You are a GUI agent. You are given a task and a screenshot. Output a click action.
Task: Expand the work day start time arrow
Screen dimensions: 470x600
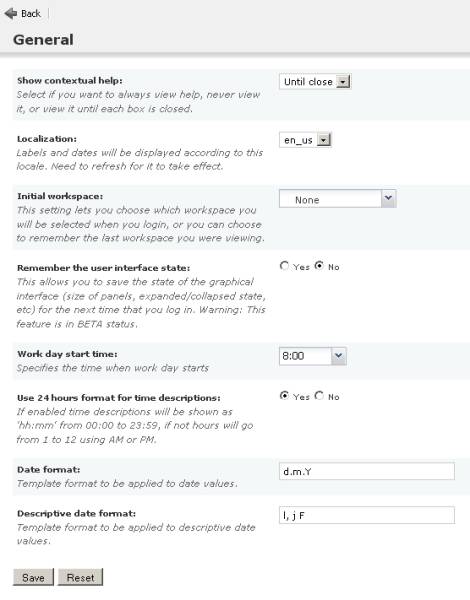(338, 356)
